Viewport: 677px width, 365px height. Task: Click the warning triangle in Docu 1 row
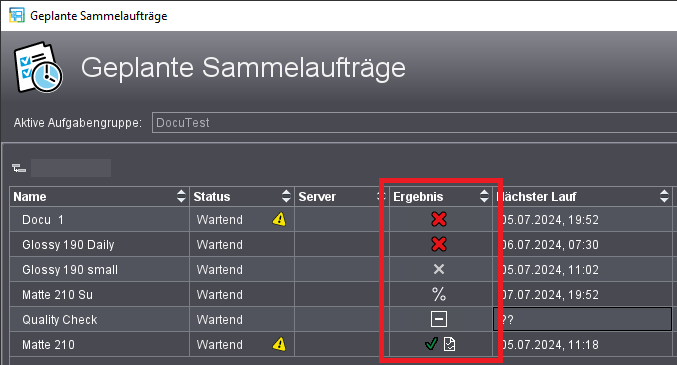pyautogui.click(x=279, y=219)
